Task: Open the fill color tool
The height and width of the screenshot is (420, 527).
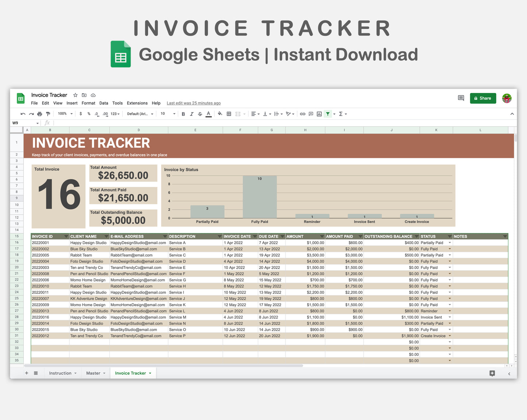Action: click(220, 114)
